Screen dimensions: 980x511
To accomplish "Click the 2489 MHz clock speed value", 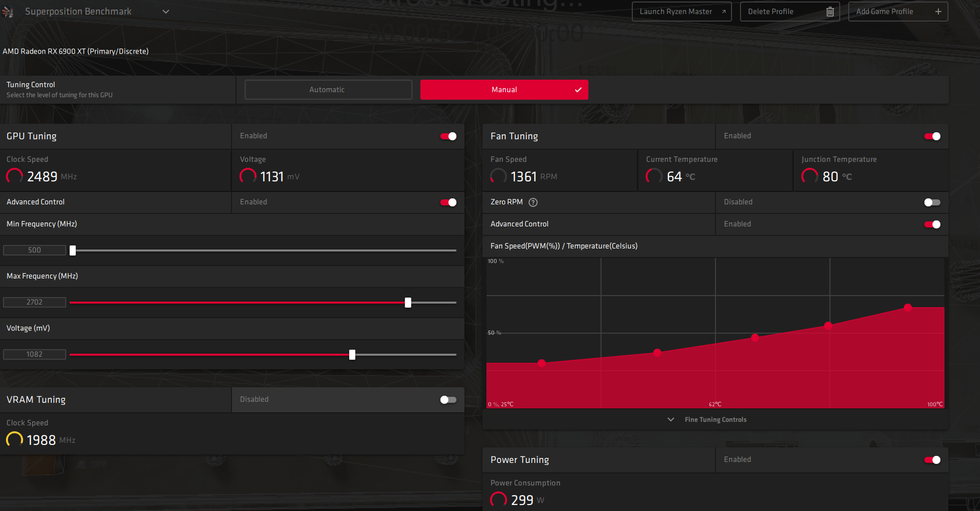I will [x=52, y=176].
